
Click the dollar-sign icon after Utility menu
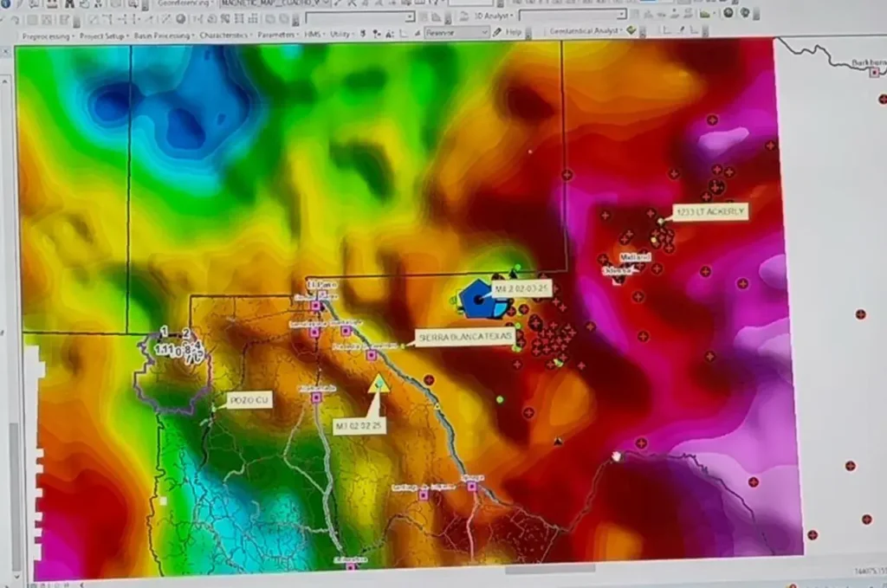coord(363,34)
